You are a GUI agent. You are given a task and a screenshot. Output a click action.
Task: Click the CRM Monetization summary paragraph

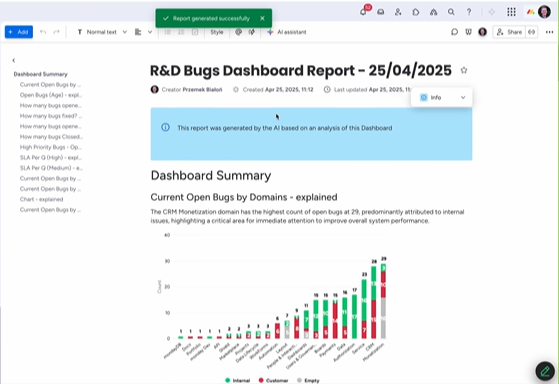click(307, 216)
